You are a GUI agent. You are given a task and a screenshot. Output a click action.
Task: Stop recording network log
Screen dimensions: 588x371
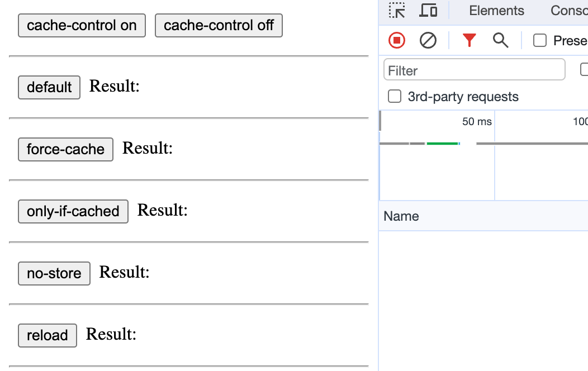397,40
